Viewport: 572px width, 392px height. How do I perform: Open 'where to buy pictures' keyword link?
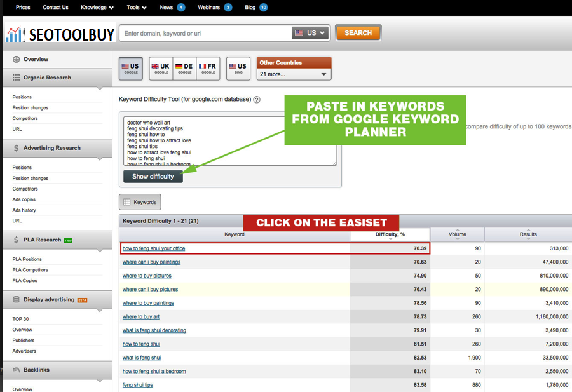click(x=147, y=276)
